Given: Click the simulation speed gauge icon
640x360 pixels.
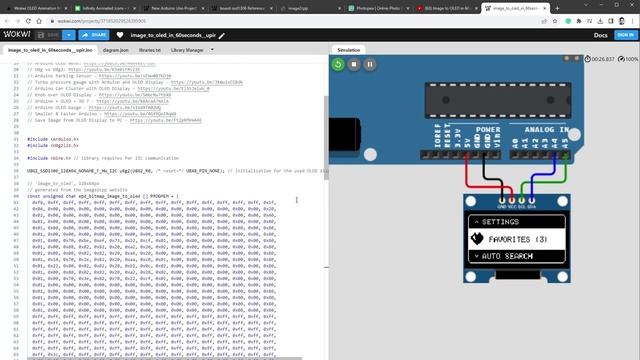Looking at the screenshot, I should [x=621, y=59].
